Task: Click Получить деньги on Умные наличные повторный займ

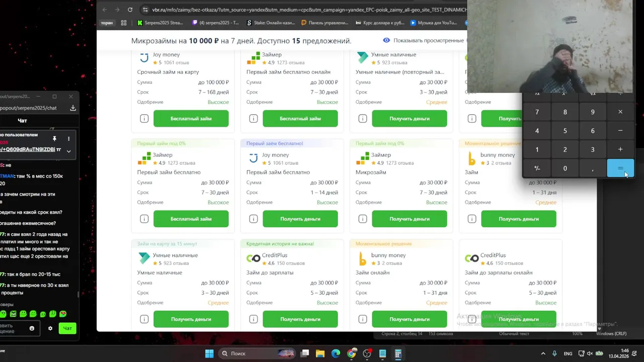Action: coord(410,119)
